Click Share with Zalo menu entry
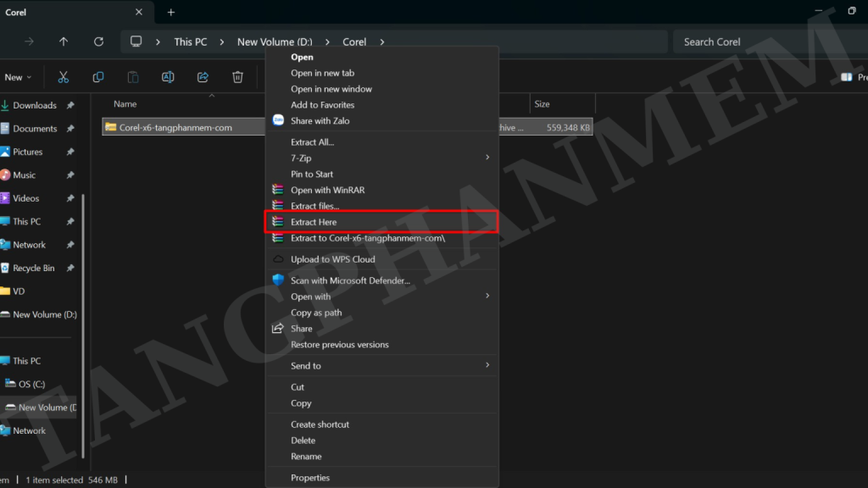Viewport: 868px width, 488px height. pyautogui.click(x=320, y=121)
